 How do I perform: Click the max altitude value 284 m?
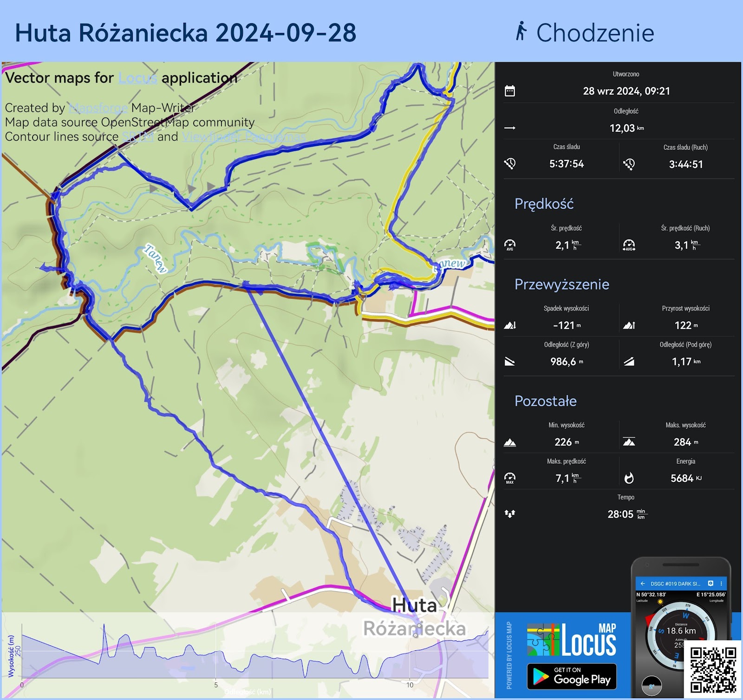[686, 442]
